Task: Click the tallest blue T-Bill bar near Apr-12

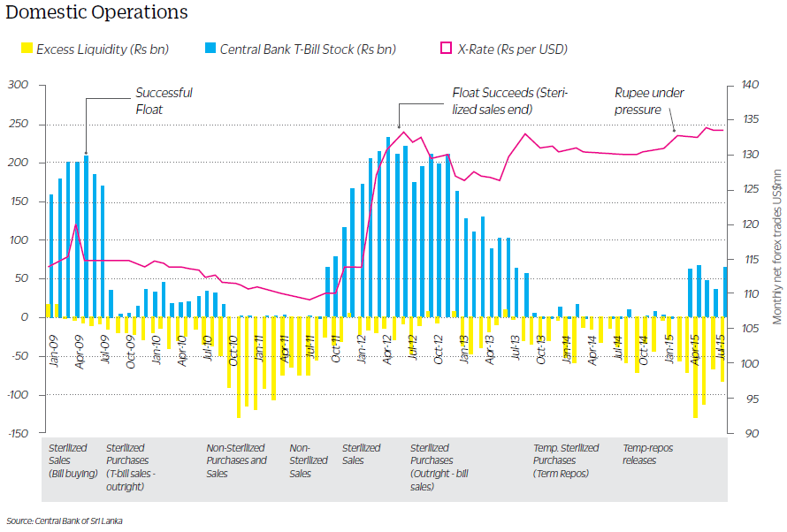Action: coord(388,226)
